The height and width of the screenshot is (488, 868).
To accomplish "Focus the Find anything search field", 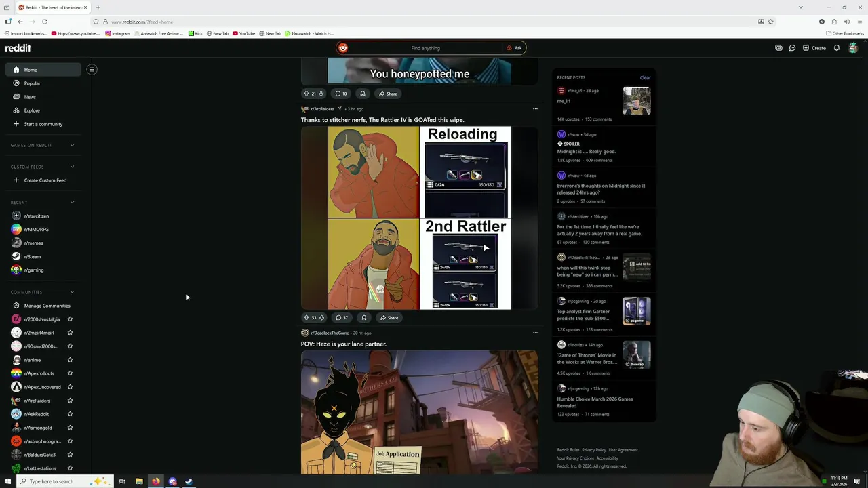I will click(425, 48).
